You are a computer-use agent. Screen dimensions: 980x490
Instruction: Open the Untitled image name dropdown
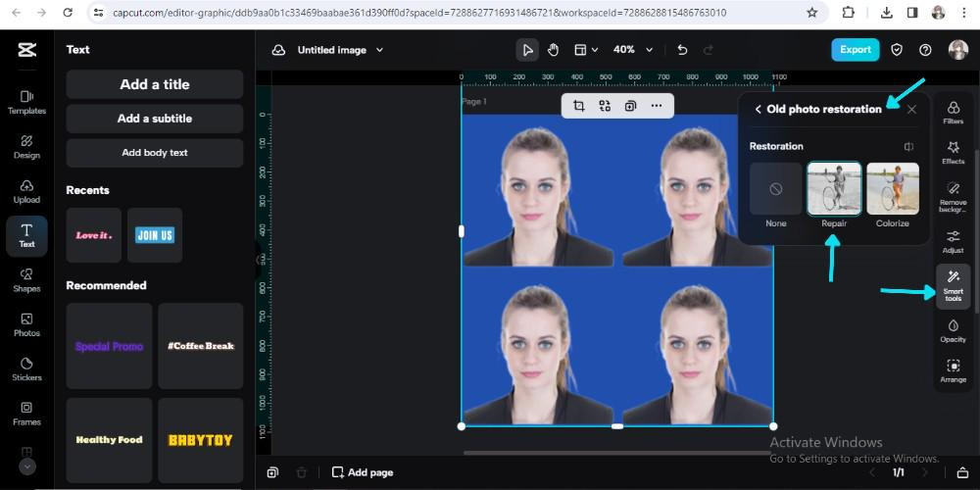pyautogui.click(x=340, y=50)
